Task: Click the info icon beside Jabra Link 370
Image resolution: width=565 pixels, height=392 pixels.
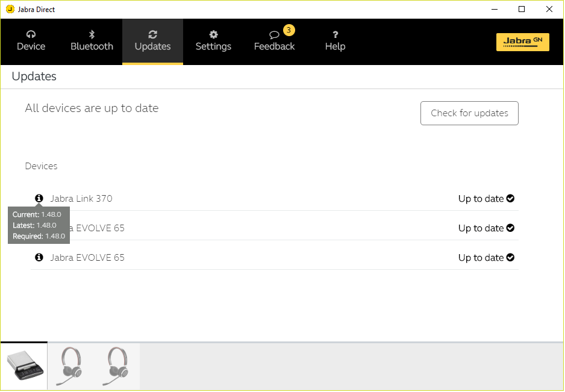Action: pyautogui.click(x=39, y=198)
